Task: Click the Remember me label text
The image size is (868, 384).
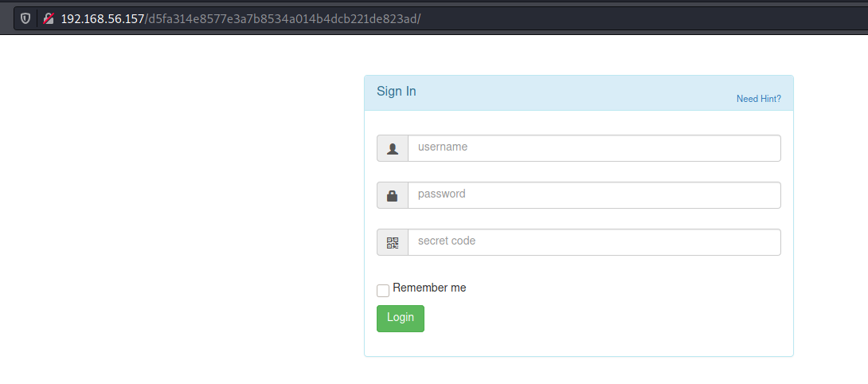Action: (429, 288)
